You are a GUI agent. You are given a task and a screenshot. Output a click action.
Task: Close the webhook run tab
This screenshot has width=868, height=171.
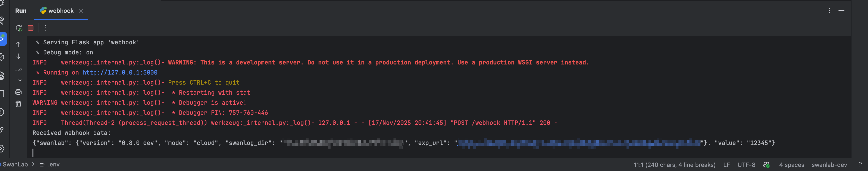[81, 11]
